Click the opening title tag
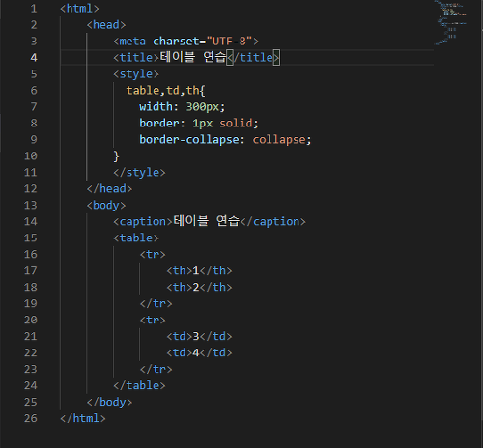Screen dimensions: 483x448 (x=136, y=58)
